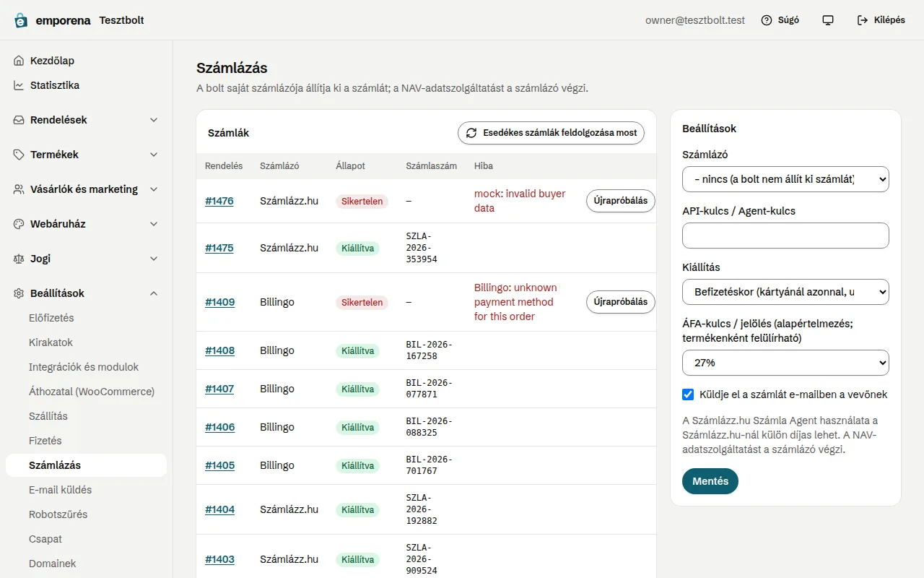Viewport: 924px width, 578px height.
Task: Uncheck Küldje el a számlát e-mailben checkbox
Action: pos(688,394)
